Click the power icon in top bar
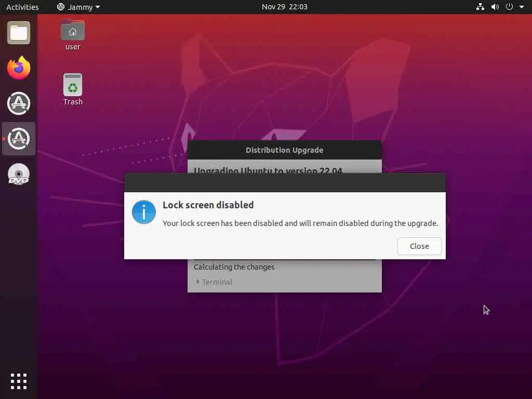 tap(509, 7)
